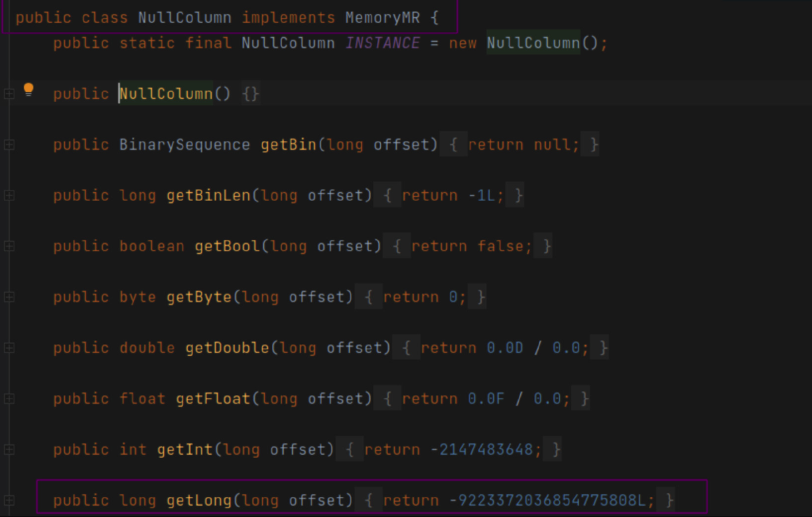
Task: Expand the gutter fold marker beside getBinLen
Action: pos(9,196)
